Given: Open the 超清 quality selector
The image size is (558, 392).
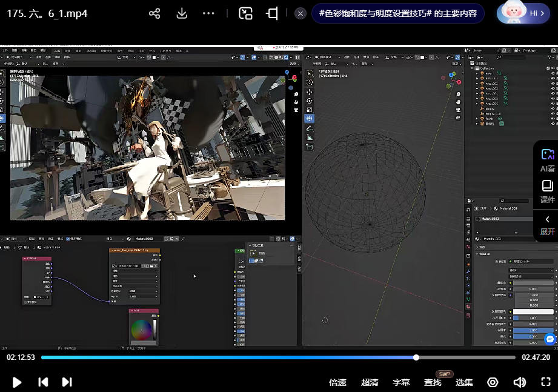Looking at the screenshot, I should click(370, 382).
